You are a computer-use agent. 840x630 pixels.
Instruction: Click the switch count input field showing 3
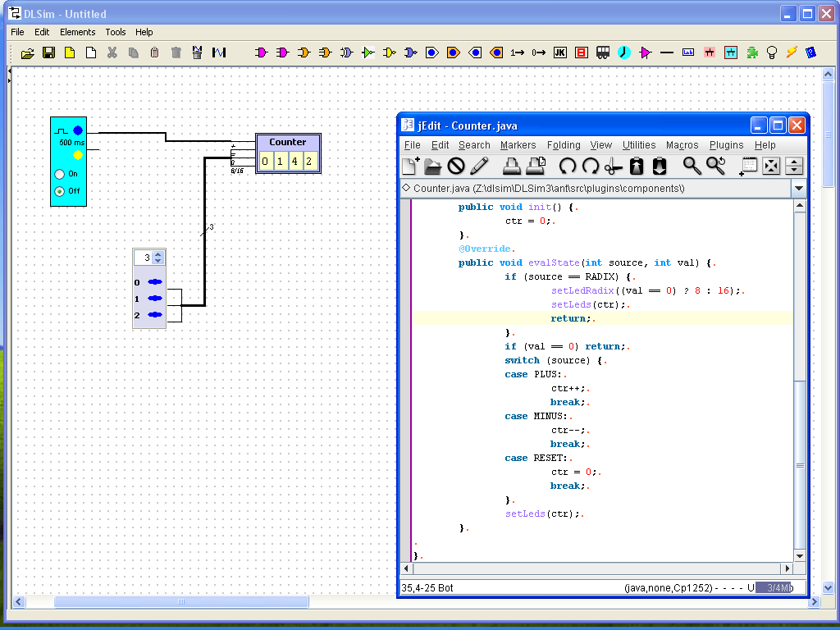tap(143, 258)
